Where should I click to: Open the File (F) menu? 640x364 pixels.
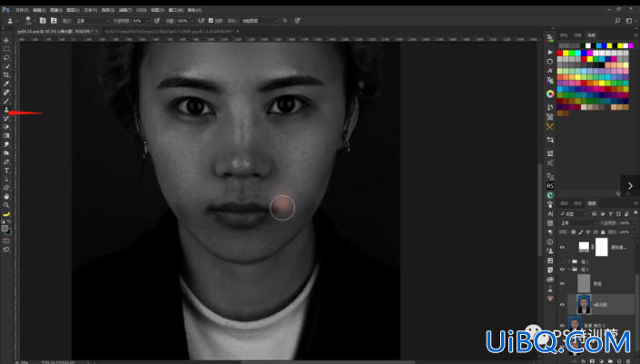(22, 10)
